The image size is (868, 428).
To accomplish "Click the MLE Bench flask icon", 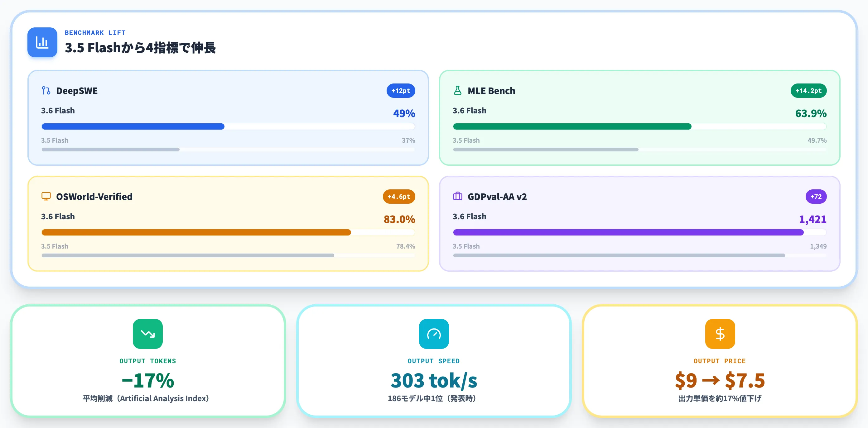I will [x=458, y=91].
